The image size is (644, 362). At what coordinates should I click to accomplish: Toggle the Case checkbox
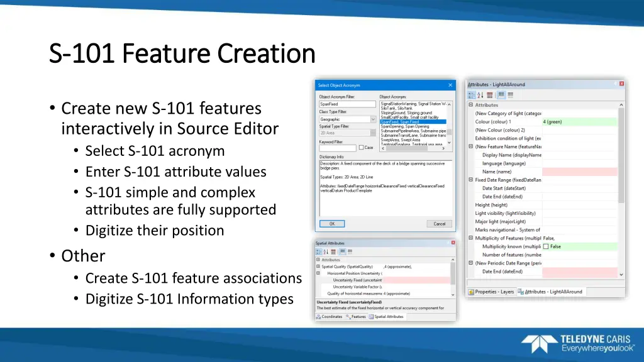pyautogui.click(x=362, y=147)
